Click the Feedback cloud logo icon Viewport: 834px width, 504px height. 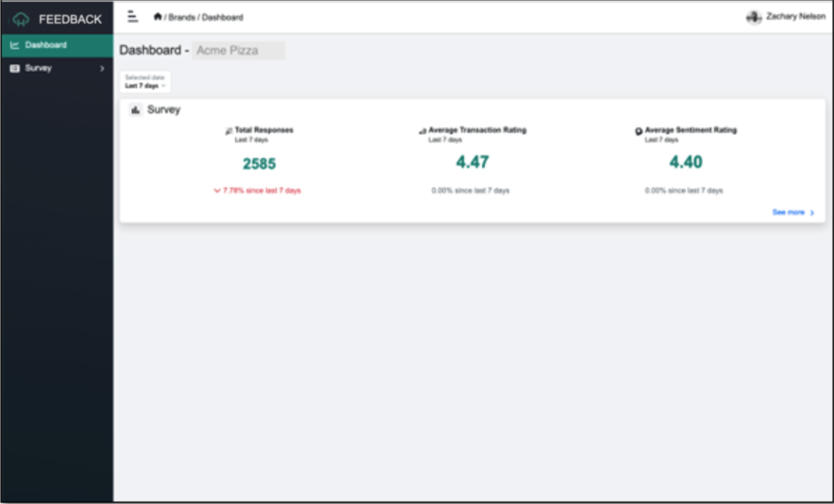pos(20,19)
